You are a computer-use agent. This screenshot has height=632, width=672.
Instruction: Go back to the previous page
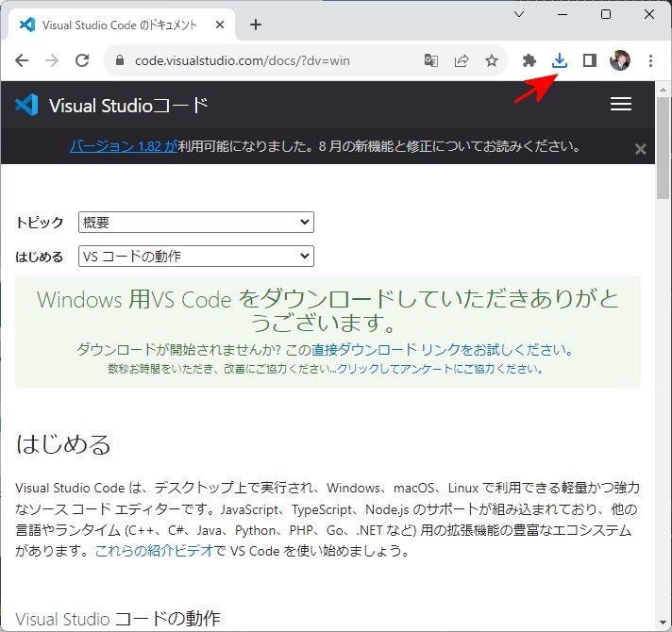(22, 60)
